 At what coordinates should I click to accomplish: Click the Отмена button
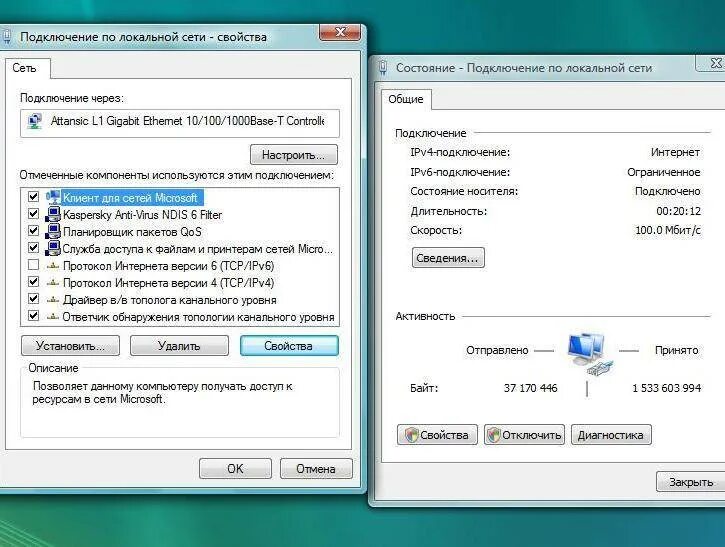pyautogui.click(x=316, y=468)
